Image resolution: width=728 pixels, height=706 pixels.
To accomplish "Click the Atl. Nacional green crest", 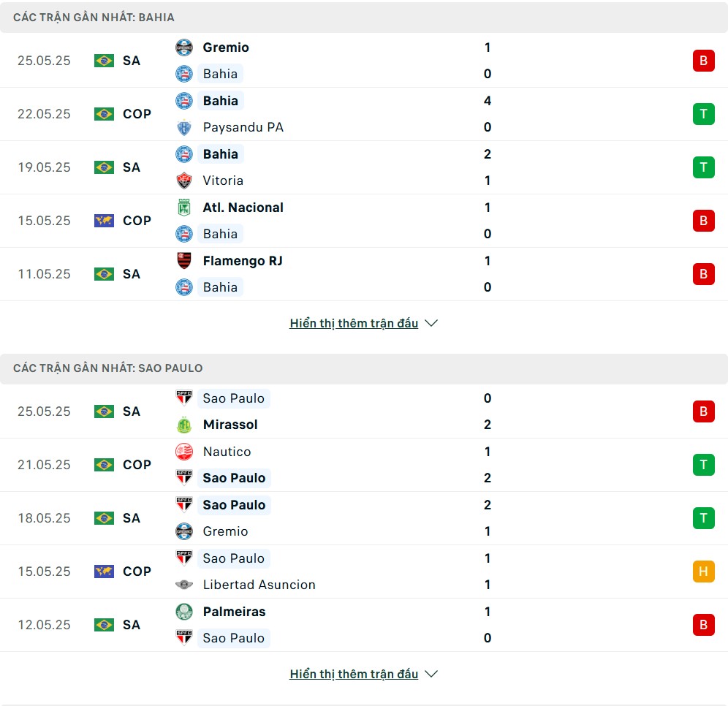I will (184, 208).
